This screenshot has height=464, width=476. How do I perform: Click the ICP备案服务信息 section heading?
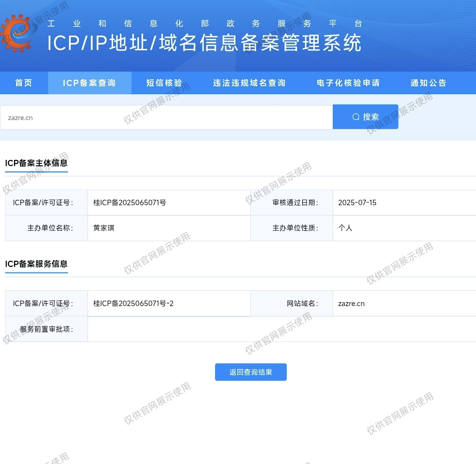(36, 264)
